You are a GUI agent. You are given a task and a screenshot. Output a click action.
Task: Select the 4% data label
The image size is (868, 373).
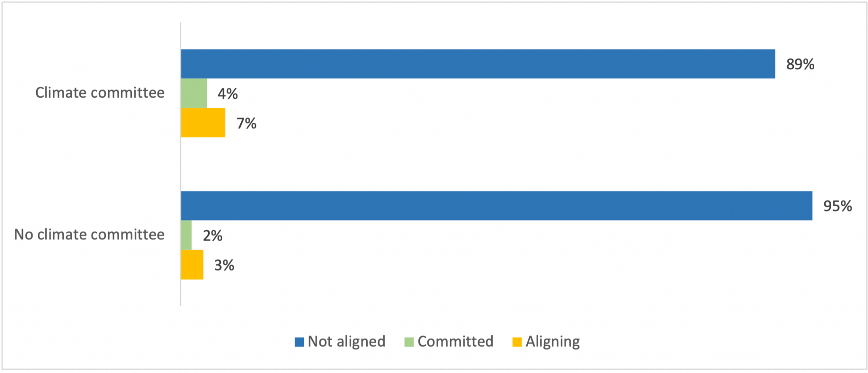228,94
